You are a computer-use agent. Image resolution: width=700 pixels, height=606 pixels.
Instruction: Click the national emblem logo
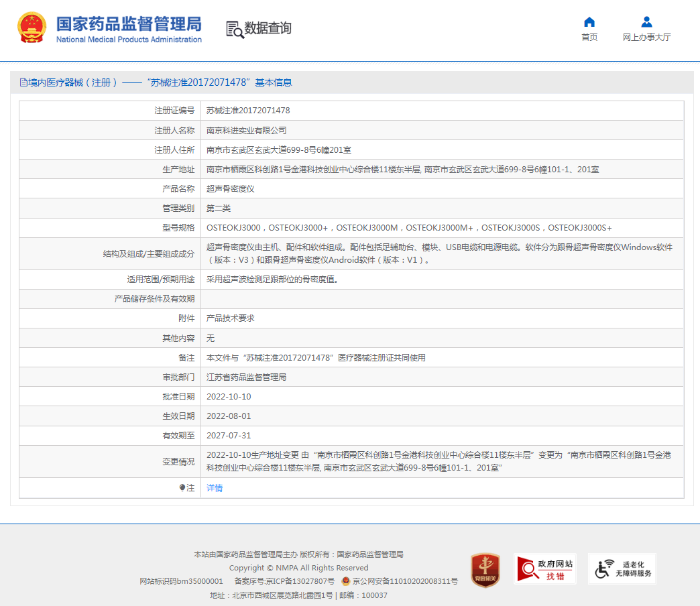(x=32, y=28)
